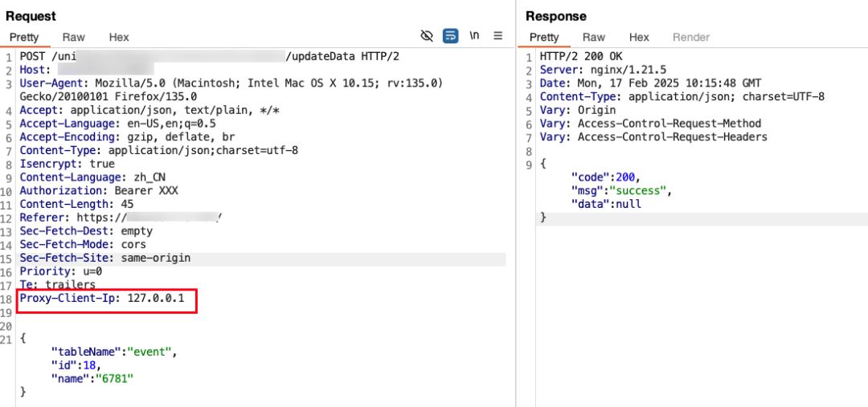Toggle the word wrap icon in Request
Viewport: 868px width, 407px height.
pyautogui.click(x=450, y=36)
